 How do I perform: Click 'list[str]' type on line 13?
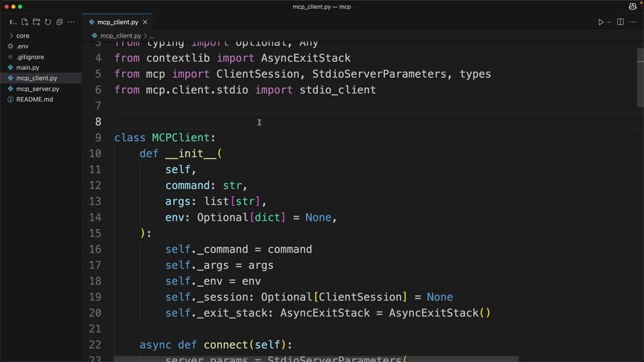232,202
